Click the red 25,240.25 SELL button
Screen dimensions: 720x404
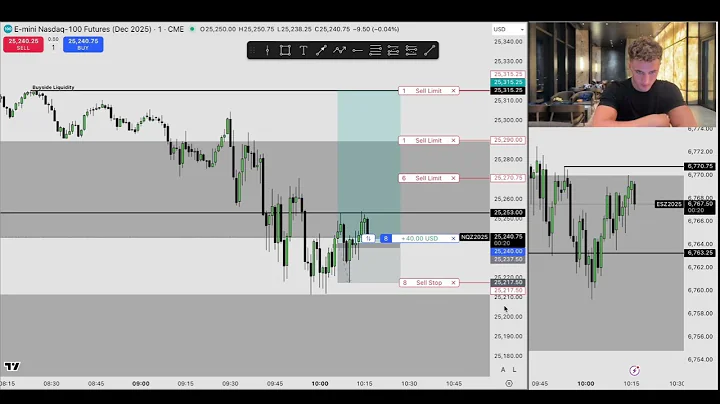[x=23, y=45]
